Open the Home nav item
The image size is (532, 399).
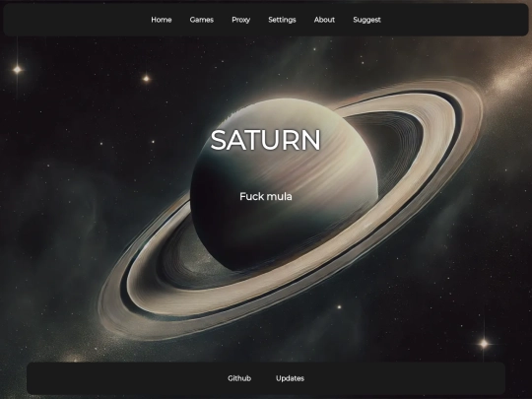tap(162, 20)
